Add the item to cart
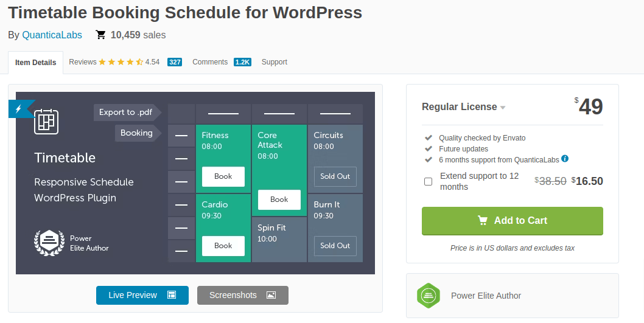 click(x=512, y=221)
